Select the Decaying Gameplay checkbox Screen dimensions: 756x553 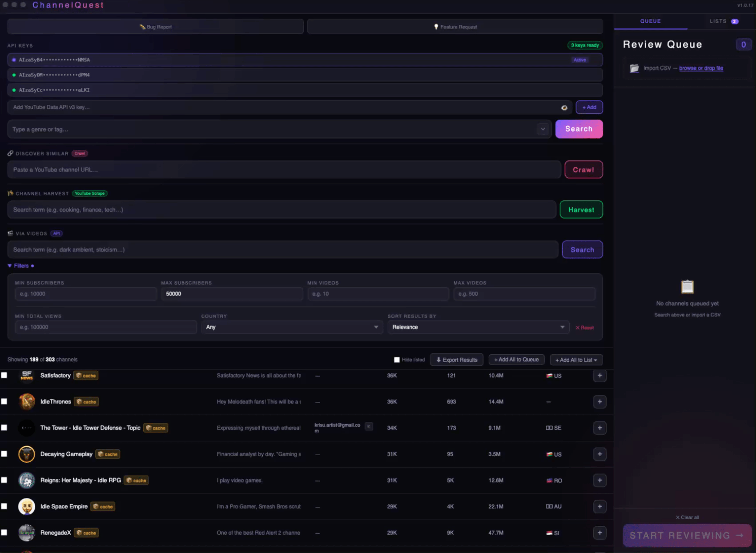tap(4, 454)
